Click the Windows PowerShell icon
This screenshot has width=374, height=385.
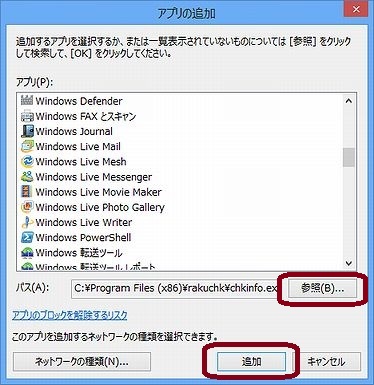(x=27, y=237)
